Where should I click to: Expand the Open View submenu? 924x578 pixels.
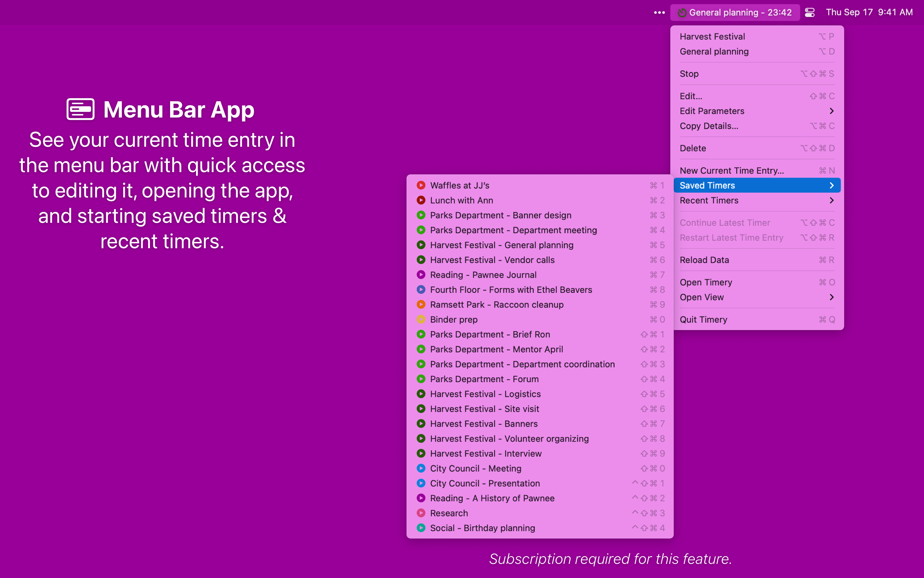click(x=832, y=297)
